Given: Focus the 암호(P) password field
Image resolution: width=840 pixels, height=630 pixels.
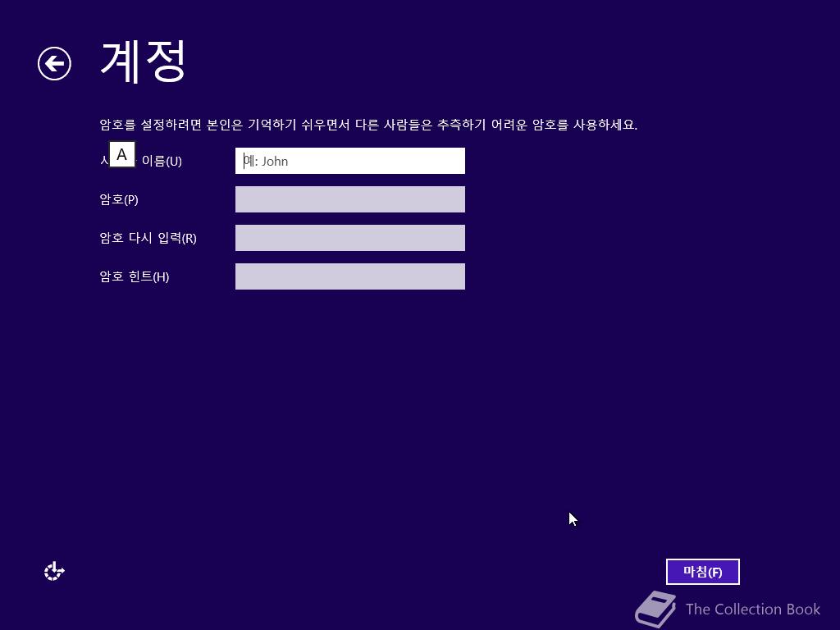Looking at the screenshot, I should tap(349, 199).
